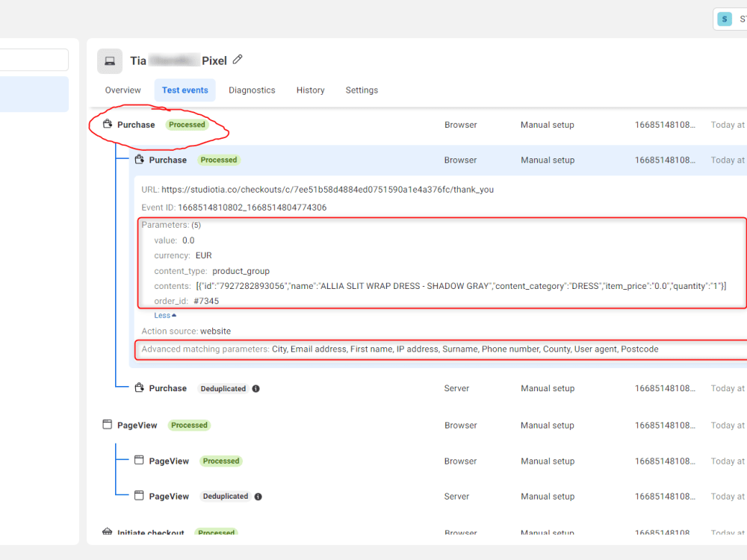Image resolution: width=747 pixels, height=560 pixels.
Task: Click the contents JSON value for ALLIA SLIT WRAP DRESS
Action: pyautogui.click(x=461, y=286)
